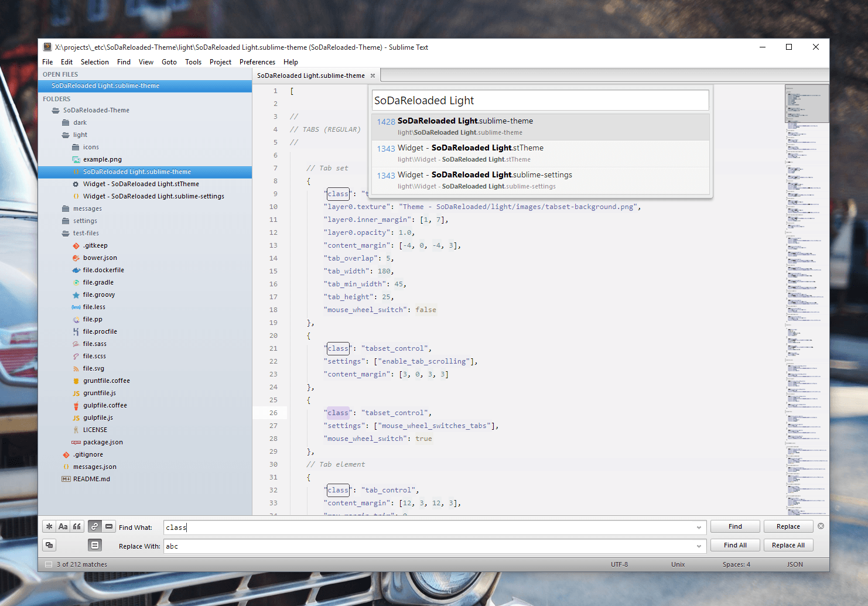This screenshot has height=606, width=868.
Task: Click the file.groovy star icon
Action: 76,295
